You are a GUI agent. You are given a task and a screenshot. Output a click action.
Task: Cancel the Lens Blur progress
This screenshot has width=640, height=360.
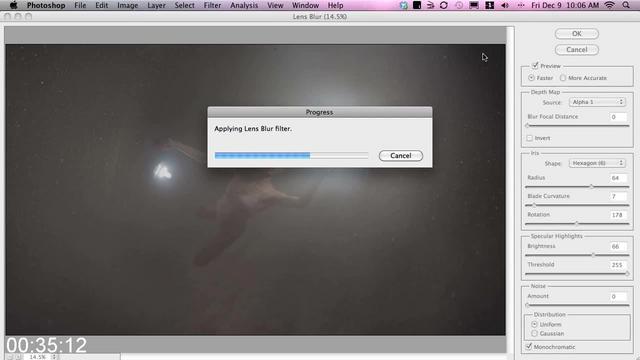(x=400, y=156)
